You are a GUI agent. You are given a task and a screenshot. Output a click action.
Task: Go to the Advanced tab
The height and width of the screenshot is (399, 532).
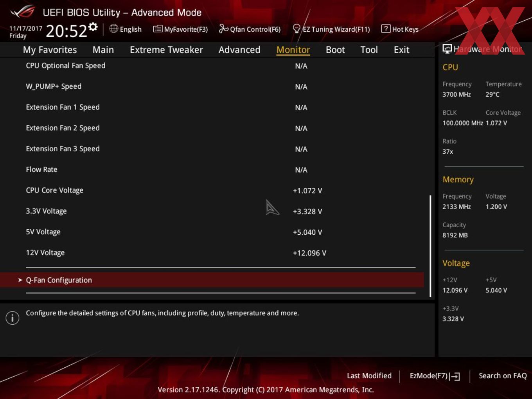pos(239,50)
